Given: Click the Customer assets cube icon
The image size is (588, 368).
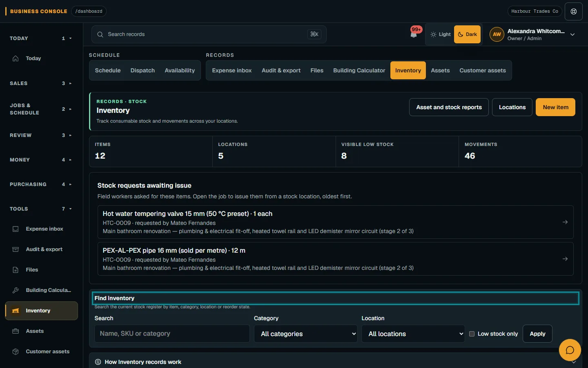Looking at the screenshot, I should [x=16, y=352].
